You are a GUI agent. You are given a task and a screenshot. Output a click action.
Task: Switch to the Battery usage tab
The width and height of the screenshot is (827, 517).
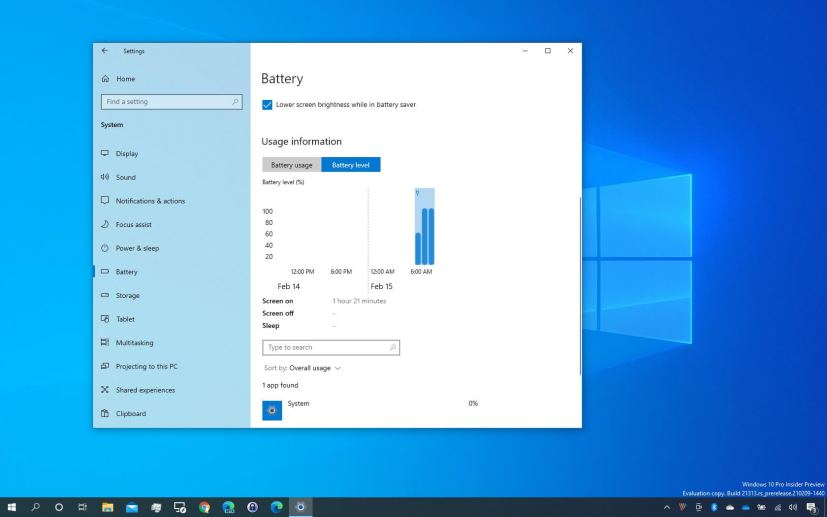pos(292,165)
